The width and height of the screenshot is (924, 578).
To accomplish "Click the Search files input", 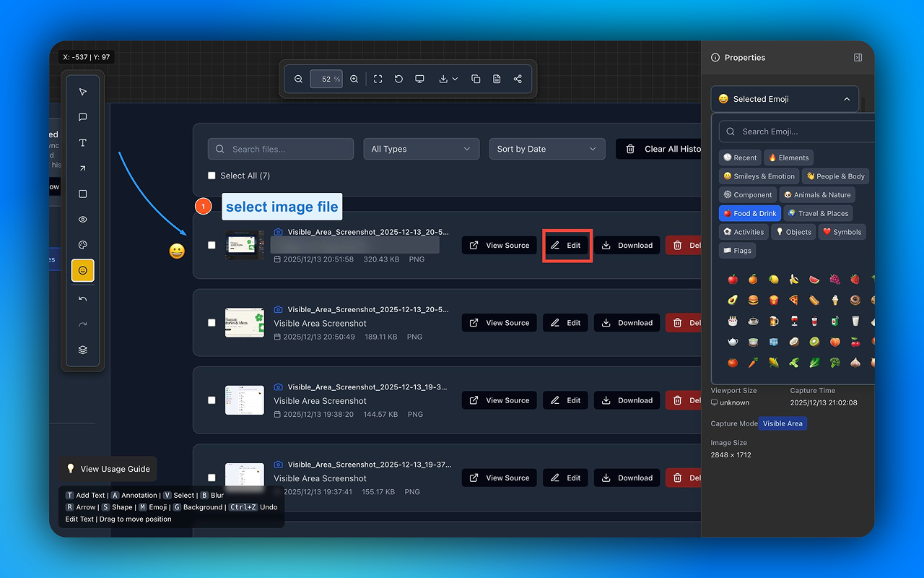I will click(281, 149).
